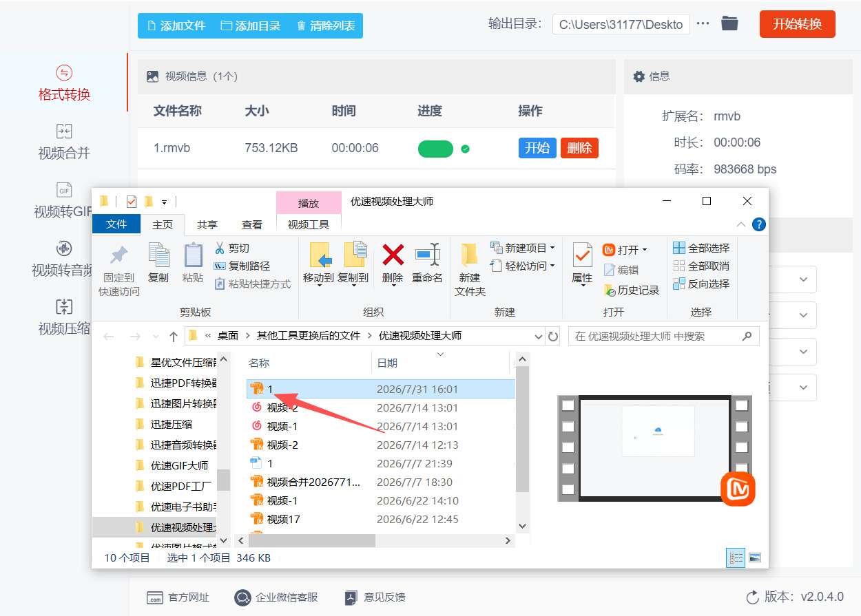
Task: Click the 清除列表 button
Action: pos(326,25)
